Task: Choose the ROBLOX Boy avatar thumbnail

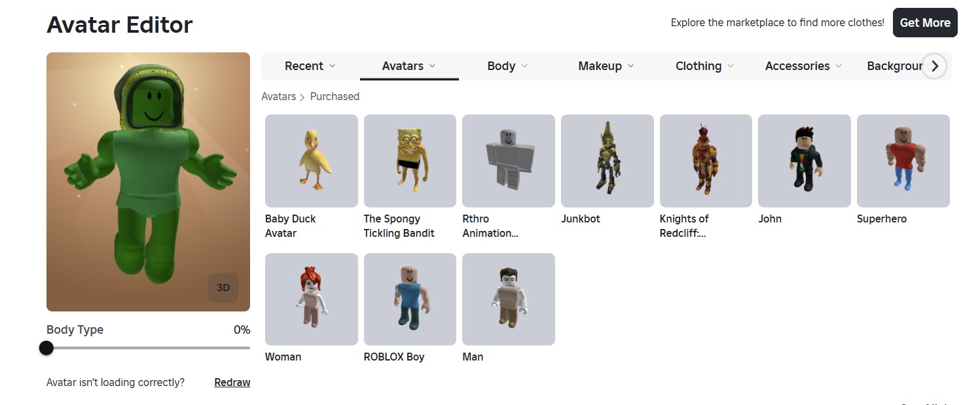Action: [x=410, y=299]
